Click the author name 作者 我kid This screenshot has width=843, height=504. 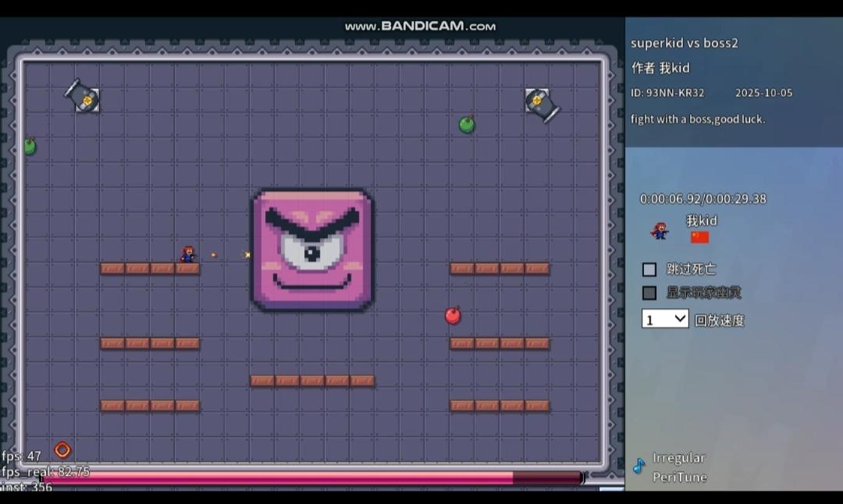coord(660,68)
